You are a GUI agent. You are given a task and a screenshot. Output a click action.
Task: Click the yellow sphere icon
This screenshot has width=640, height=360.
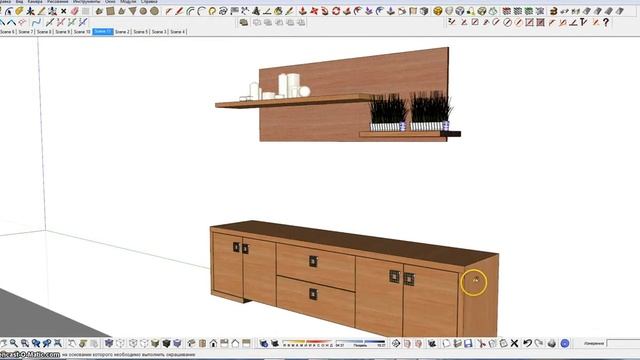point(438,11)
